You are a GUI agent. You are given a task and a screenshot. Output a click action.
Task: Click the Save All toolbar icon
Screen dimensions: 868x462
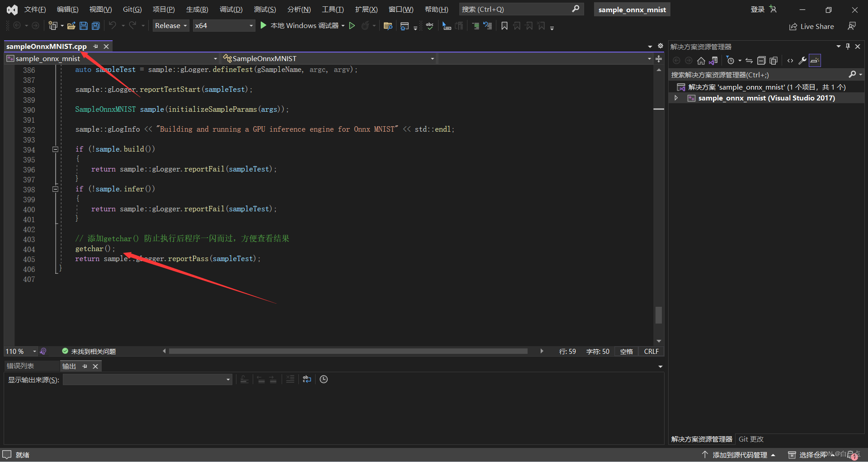coord(95,26)
